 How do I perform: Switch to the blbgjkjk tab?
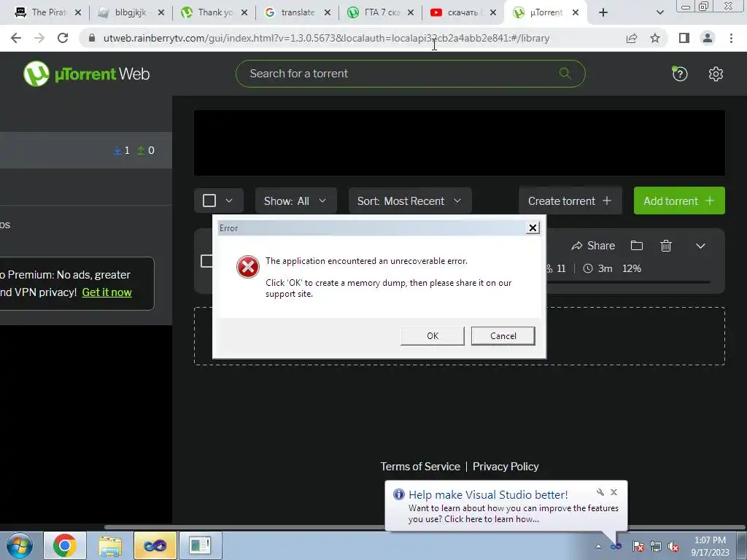[130, 13]
